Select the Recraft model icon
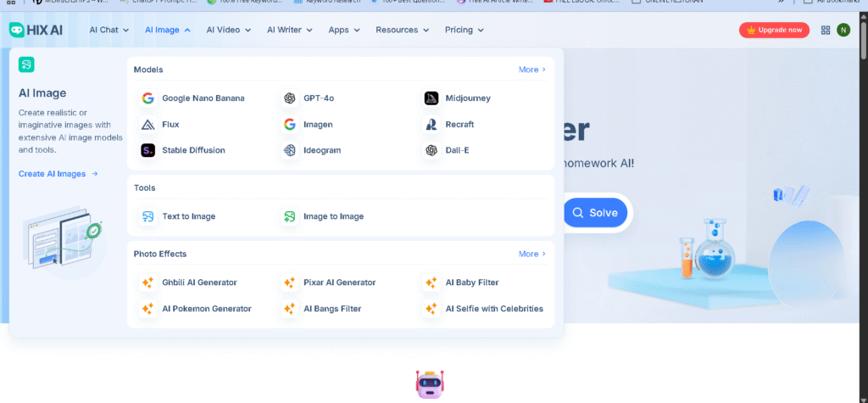The image size is (868, 403). (431, 125)
